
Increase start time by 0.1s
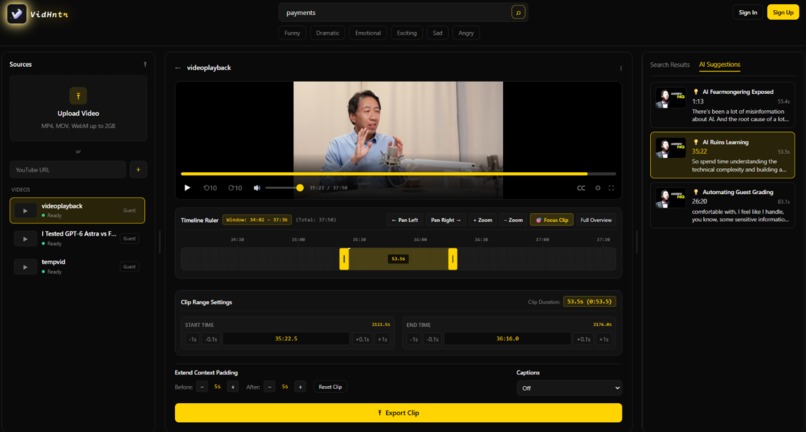(x=362, y=339)
